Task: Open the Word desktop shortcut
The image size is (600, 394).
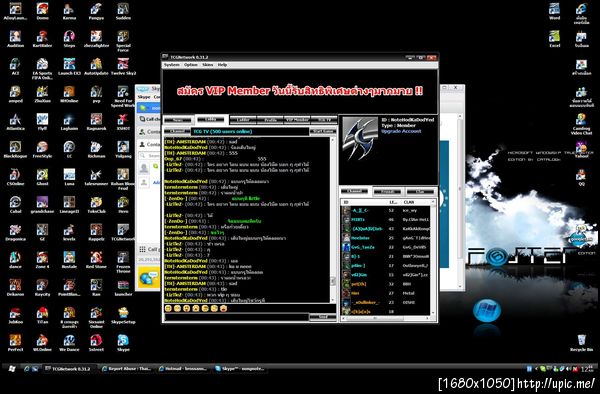Action: [554, 11]
